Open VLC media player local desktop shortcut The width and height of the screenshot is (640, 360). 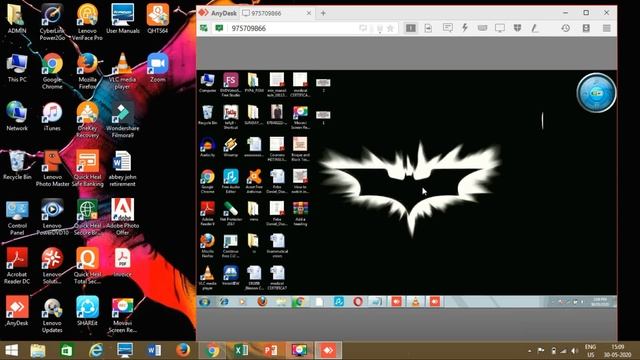[122, 71]
